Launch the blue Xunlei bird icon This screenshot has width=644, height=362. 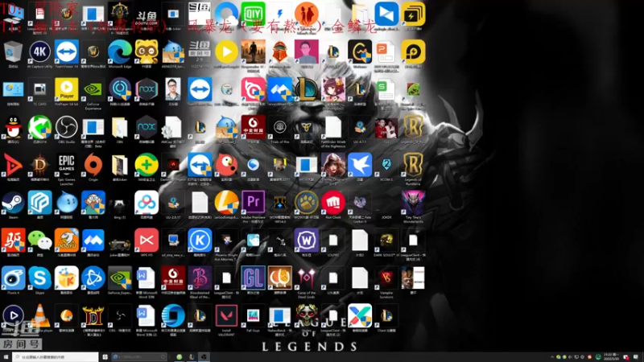tap(360, 165)
